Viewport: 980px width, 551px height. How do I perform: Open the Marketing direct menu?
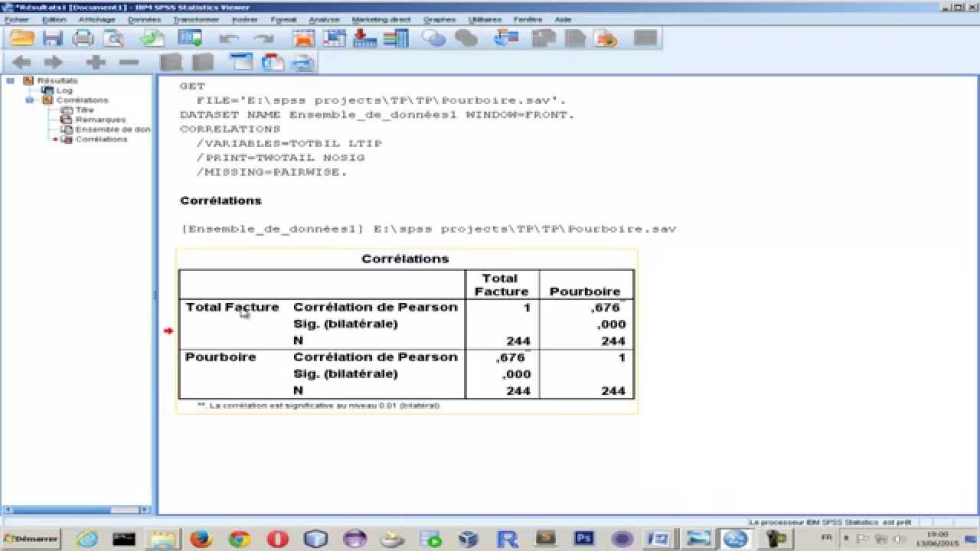click(381, 19)
